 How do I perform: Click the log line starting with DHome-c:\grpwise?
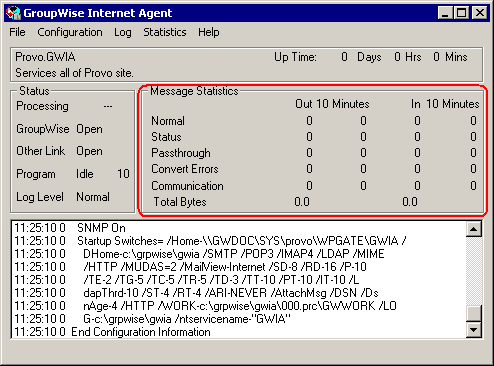tap(199, 254)
